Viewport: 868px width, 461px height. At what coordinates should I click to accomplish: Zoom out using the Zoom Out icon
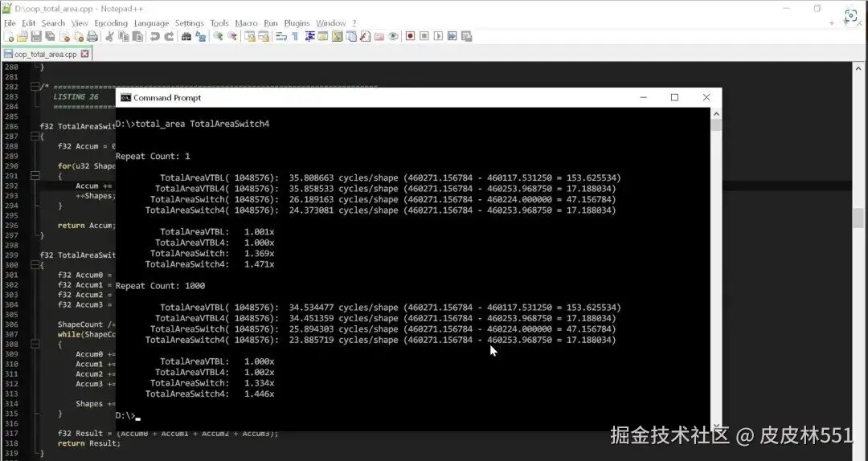coord(232,36)
